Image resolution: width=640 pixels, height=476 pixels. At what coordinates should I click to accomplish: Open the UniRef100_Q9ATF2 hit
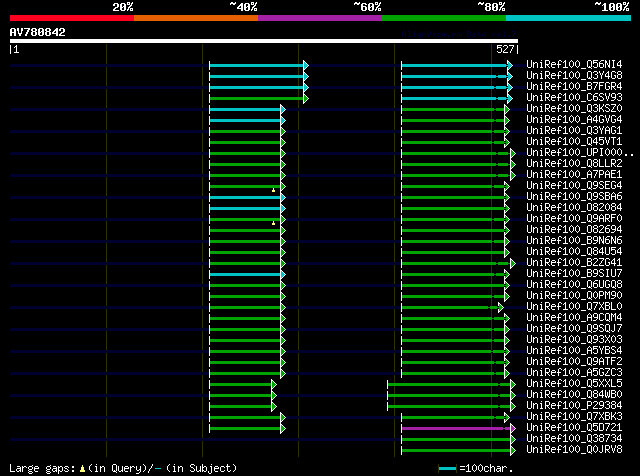point(574,362)
